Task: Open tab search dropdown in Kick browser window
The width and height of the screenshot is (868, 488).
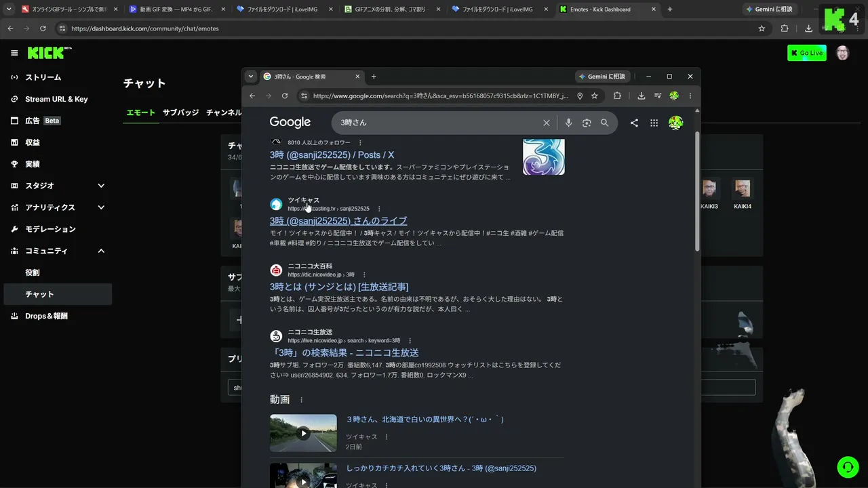Action: click(9, 9)
